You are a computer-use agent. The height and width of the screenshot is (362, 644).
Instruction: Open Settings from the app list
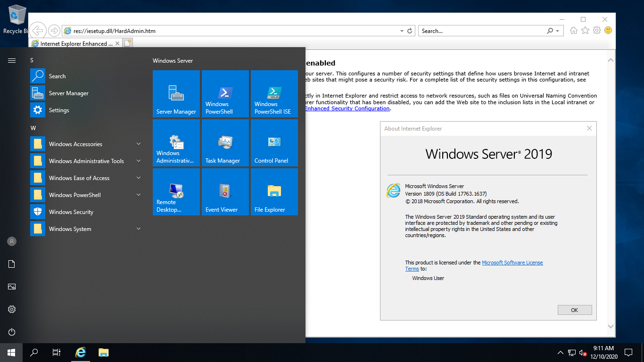tap(87, 110)
